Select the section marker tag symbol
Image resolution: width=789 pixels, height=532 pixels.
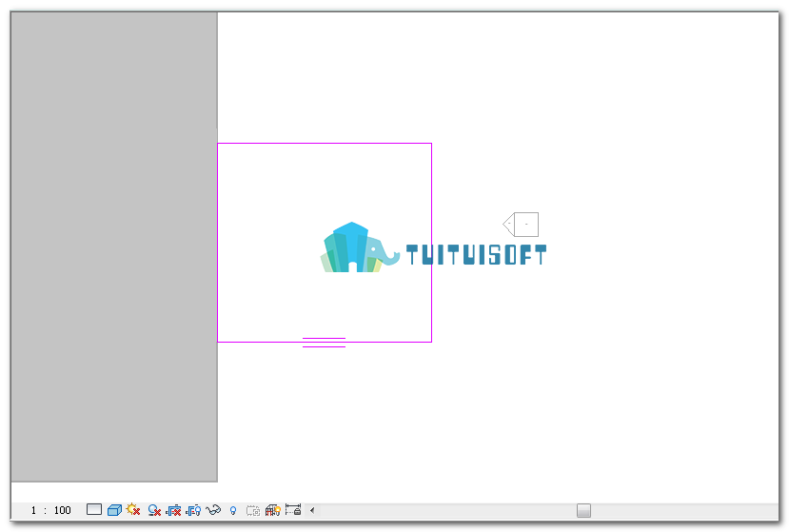tap(521, 225)
